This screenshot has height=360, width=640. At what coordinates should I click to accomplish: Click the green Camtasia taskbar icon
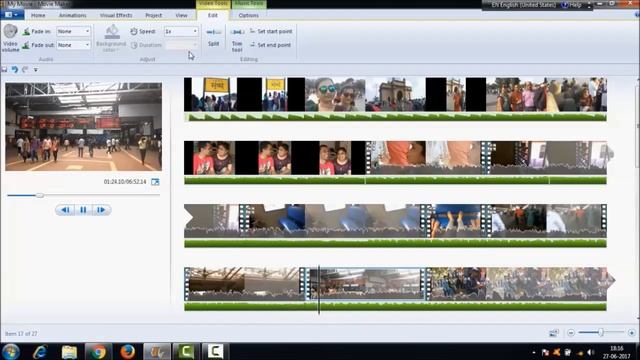(186, 351)
